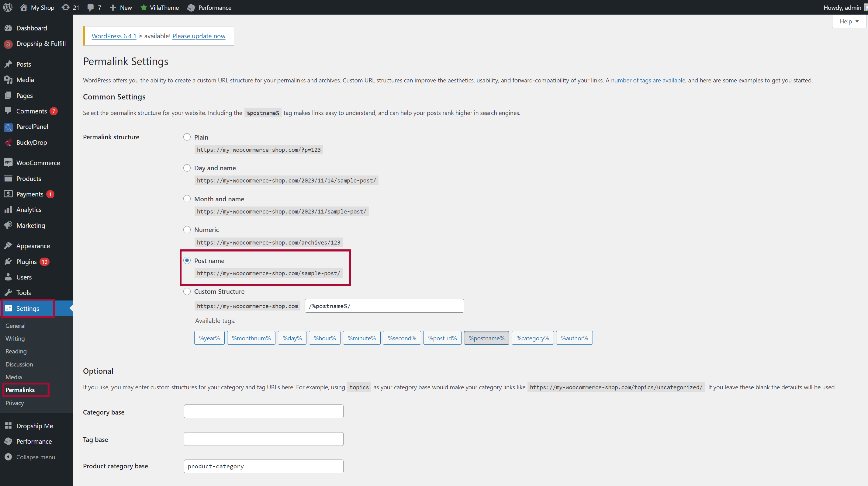
Task: Click the Please update now link
Action: click(x=199, y=36)
